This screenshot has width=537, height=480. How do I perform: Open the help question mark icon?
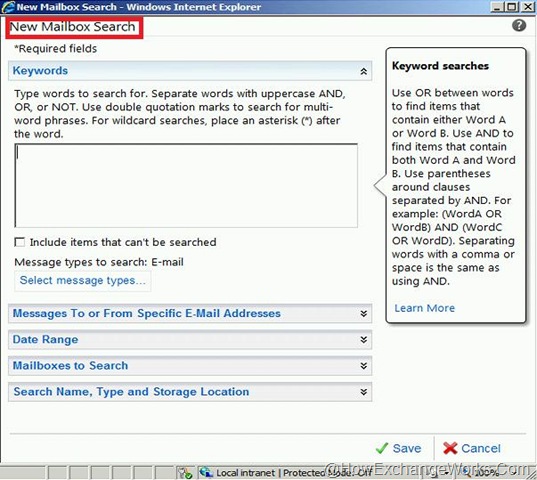point(519,26)
